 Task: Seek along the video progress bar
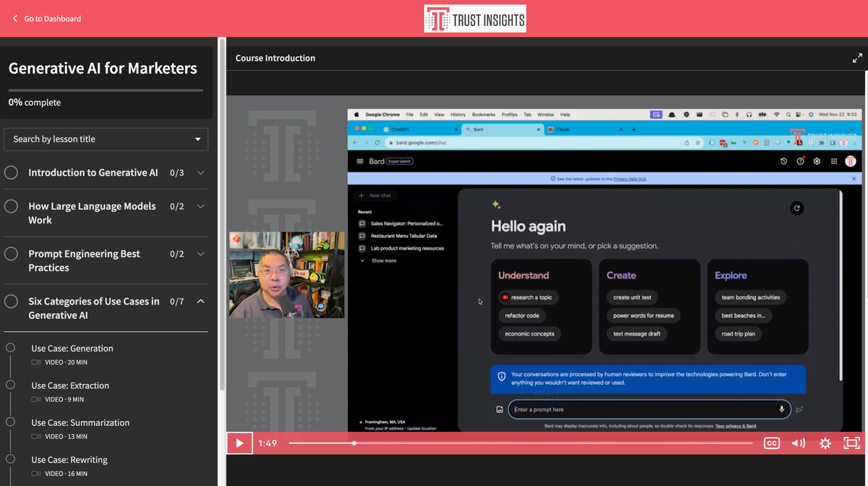pyautogui.click(x=521, y=443)
